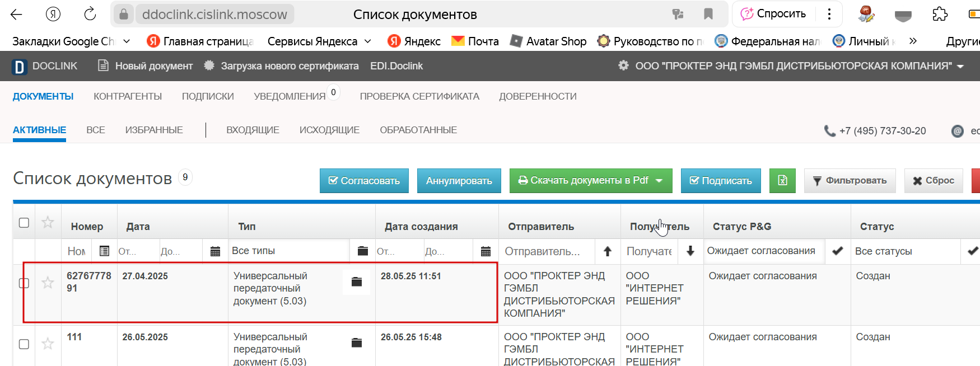Create a new document via Новый документ
The image size is (980, 366).
145,66
